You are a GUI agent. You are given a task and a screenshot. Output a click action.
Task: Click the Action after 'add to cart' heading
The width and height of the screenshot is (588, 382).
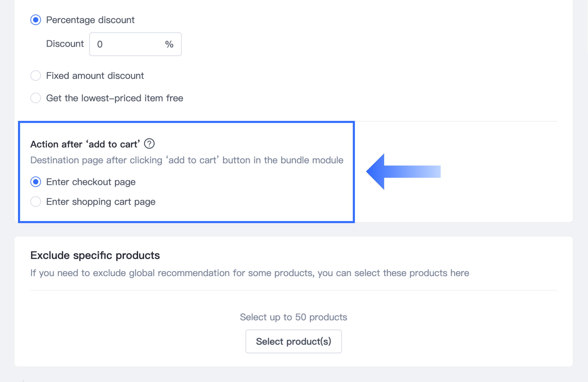(x=85, y=144)
